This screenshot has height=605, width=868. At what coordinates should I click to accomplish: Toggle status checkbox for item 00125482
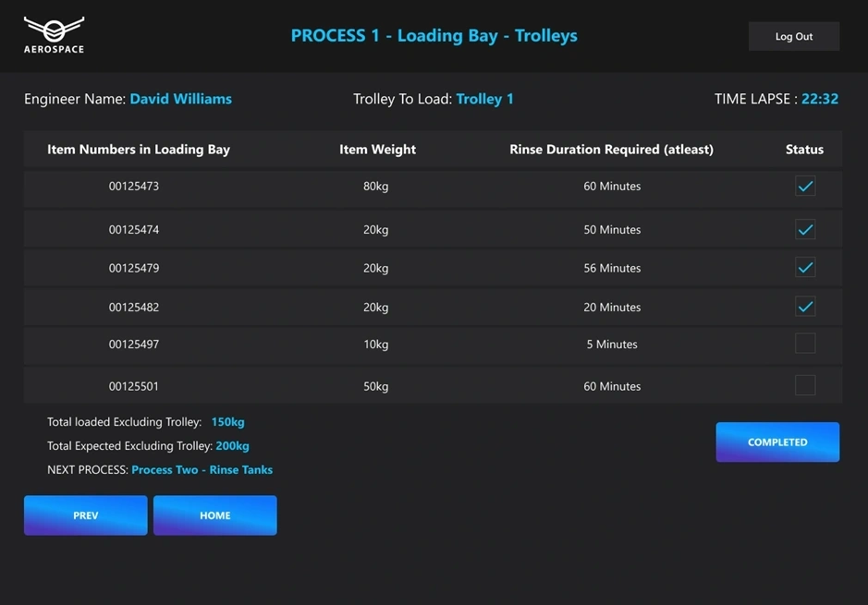coord(805,307)
